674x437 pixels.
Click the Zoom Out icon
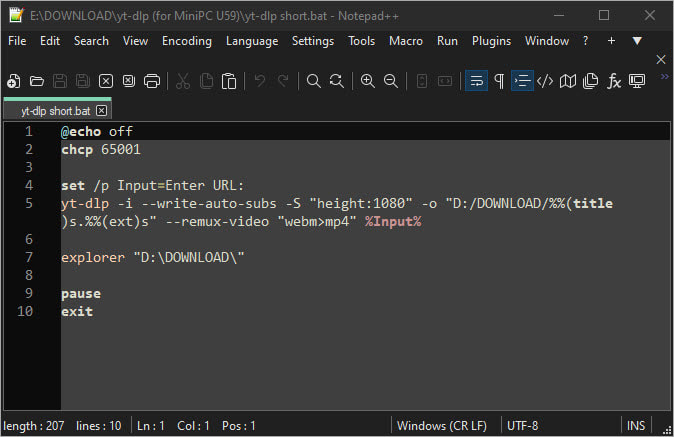[x=391, y=81]
